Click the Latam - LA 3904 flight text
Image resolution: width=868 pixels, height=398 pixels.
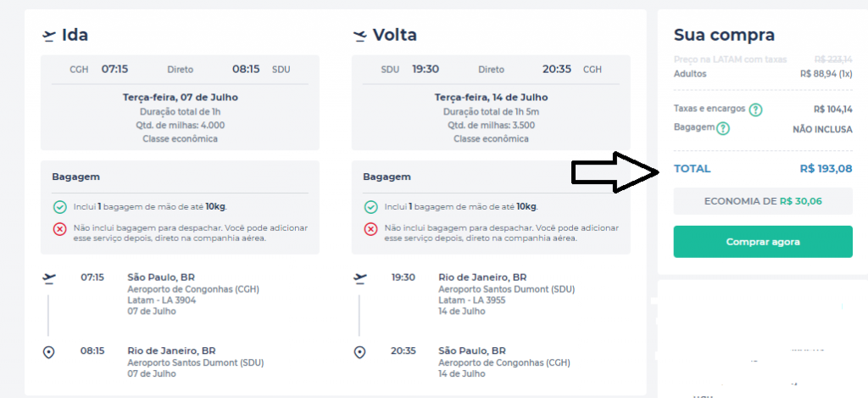(x=162, y=300)
